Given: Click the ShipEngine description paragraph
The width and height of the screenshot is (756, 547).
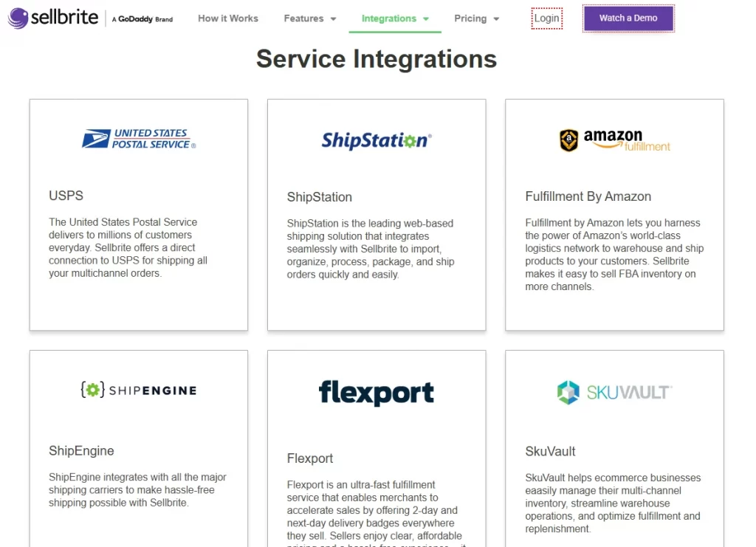Looking at the screenshot, I should click(x=137, y=489).
